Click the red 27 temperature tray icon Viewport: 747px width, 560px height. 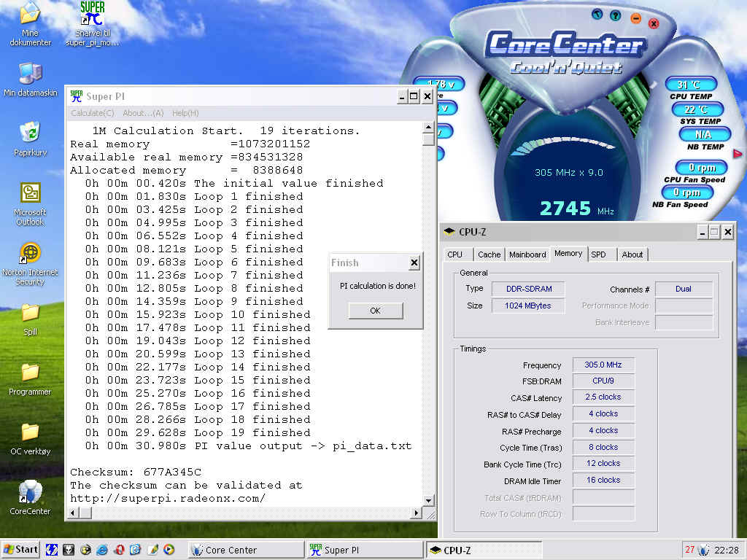689,550
